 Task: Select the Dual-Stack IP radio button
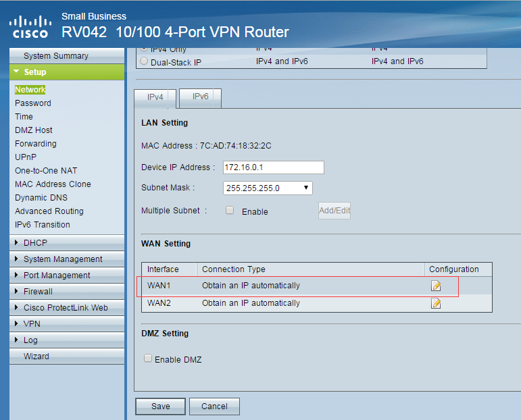[x=143, y=61]
